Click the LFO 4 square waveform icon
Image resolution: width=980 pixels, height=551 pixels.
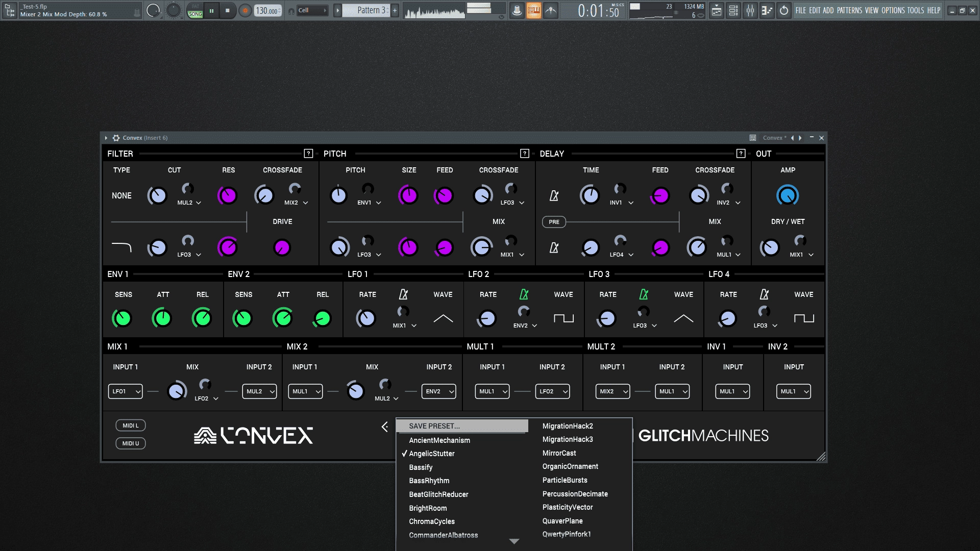(804, 318)
